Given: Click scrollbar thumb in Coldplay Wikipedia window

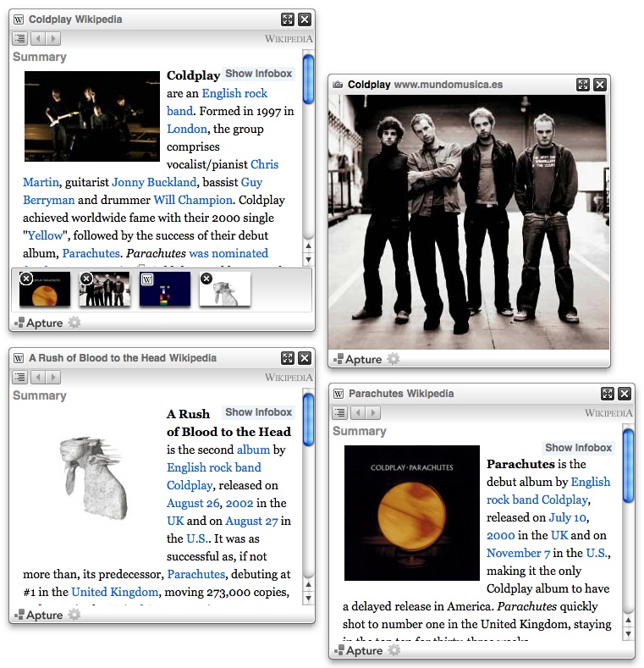Looking at the screenshot, I should pyautogui.click(x=308, y=80).
